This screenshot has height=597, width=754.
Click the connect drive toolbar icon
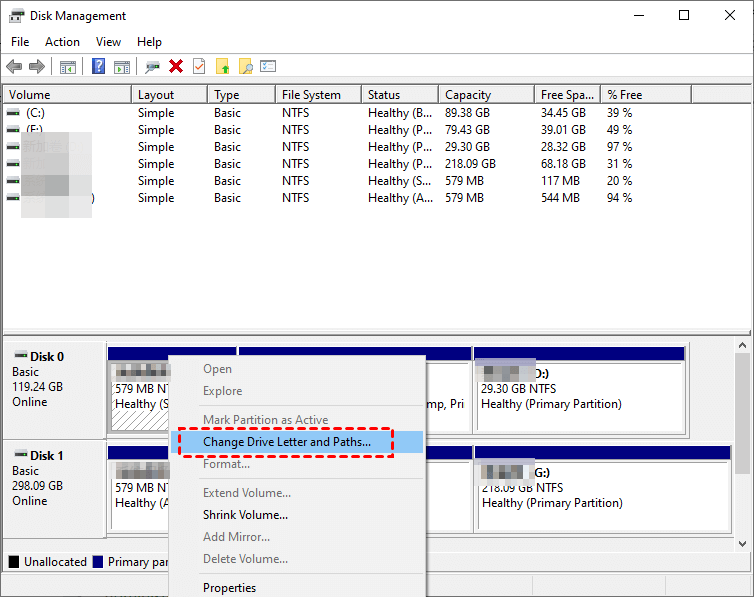click(x=152, y=67)
